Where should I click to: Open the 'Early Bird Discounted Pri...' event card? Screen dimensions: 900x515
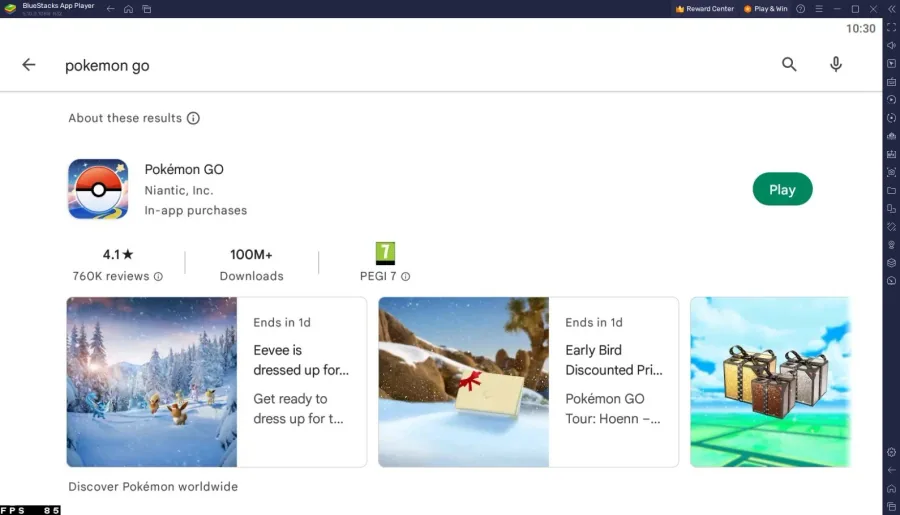click(528, 382)
